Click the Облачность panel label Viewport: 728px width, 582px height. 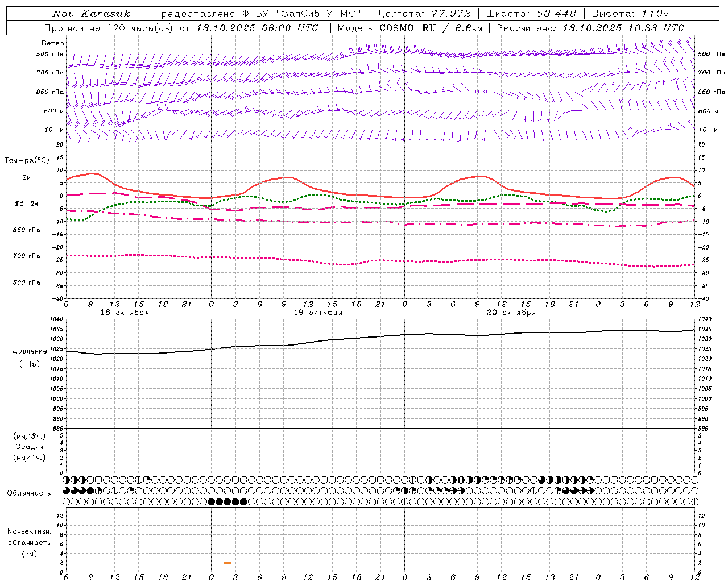(29, 493)
